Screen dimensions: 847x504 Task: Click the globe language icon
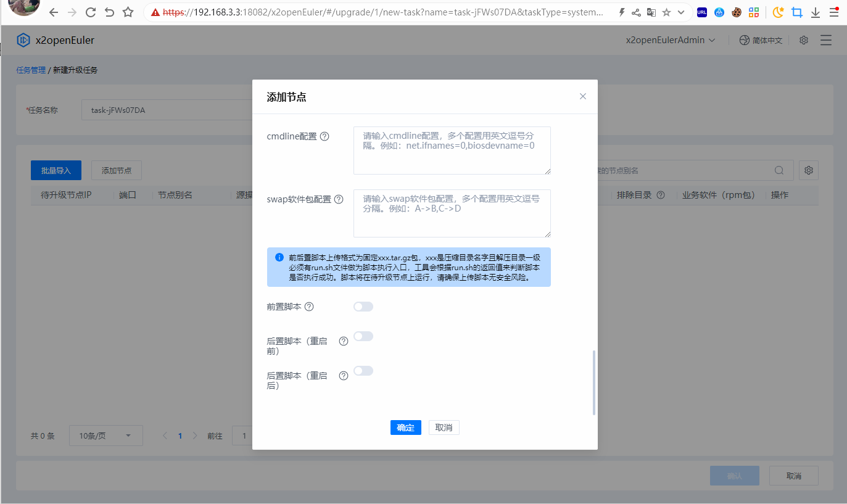coord(744,40)
